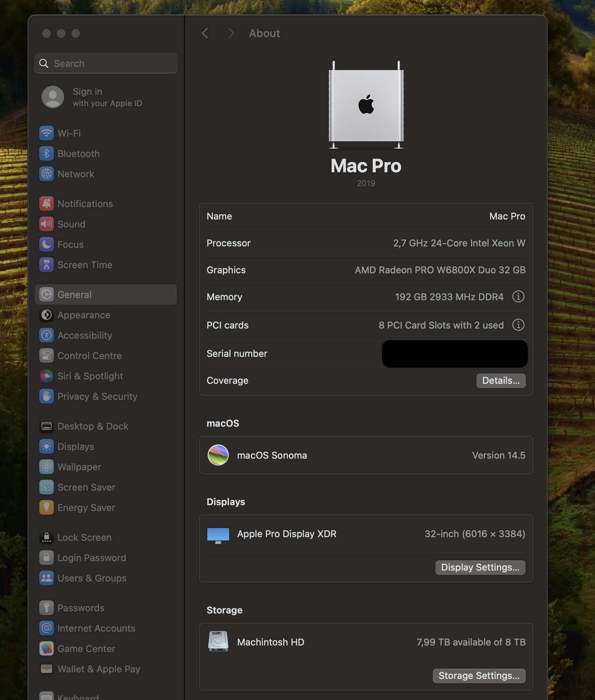Open Wi-Fi settings via its sidebar icon
Screen dimensions: 595x700
pyautogui.click(x=47, y=133)
